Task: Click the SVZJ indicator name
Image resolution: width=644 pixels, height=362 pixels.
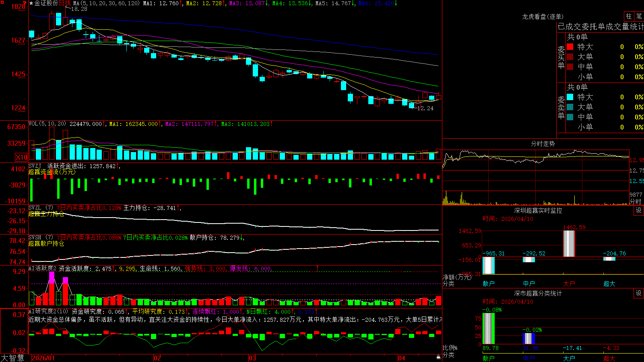Action: tap(35, 166)
